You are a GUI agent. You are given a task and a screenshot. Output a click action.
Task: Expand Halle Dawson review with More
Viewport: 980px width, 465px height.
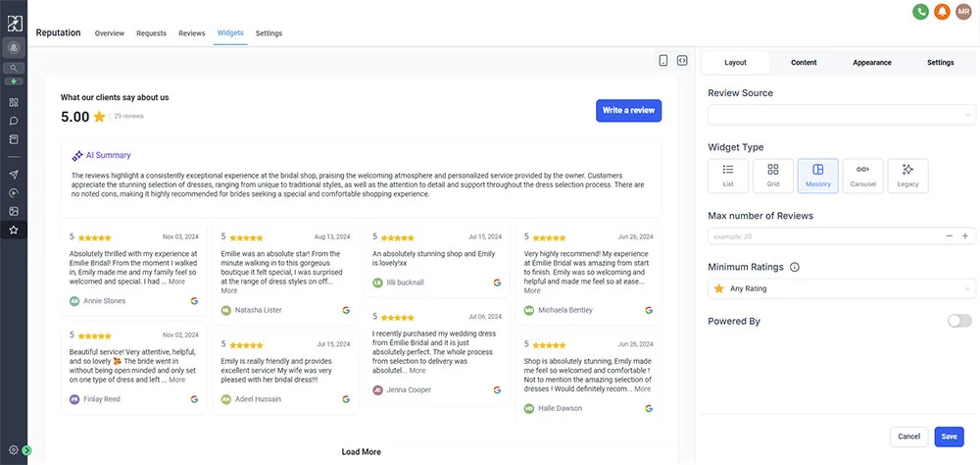pos(643,388)
